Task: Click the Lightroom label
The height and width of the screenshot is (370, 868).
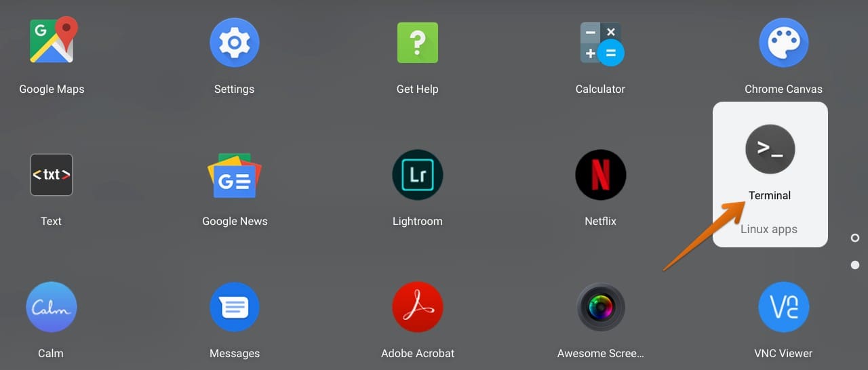Action: (418, 221)
